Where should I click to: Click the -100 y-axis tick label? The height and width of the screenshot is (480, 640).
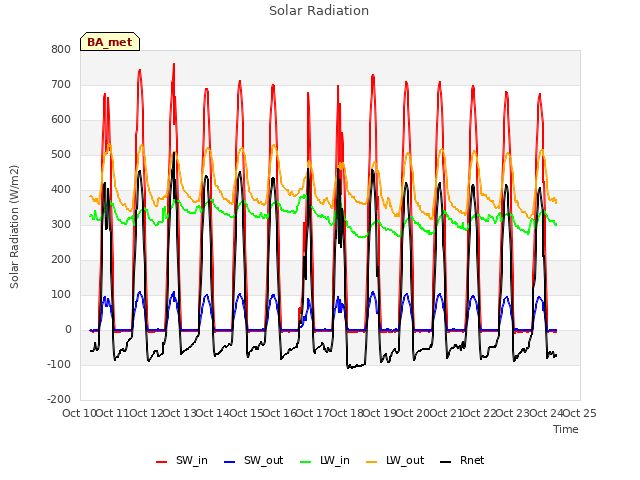(59, 365)
